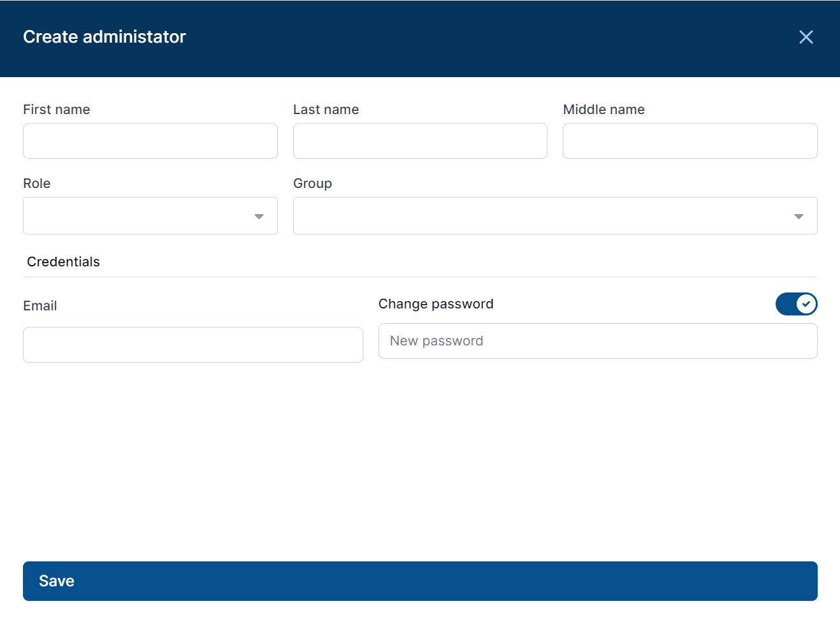Open the Role dropdown
The width and height of the screenshot is (840, 620).
150,215
